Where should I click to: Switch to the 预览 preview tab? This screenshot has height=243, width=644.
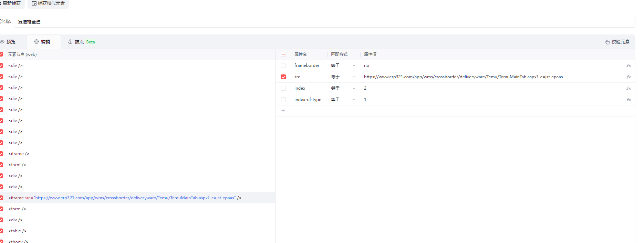(x=9, y=42)
